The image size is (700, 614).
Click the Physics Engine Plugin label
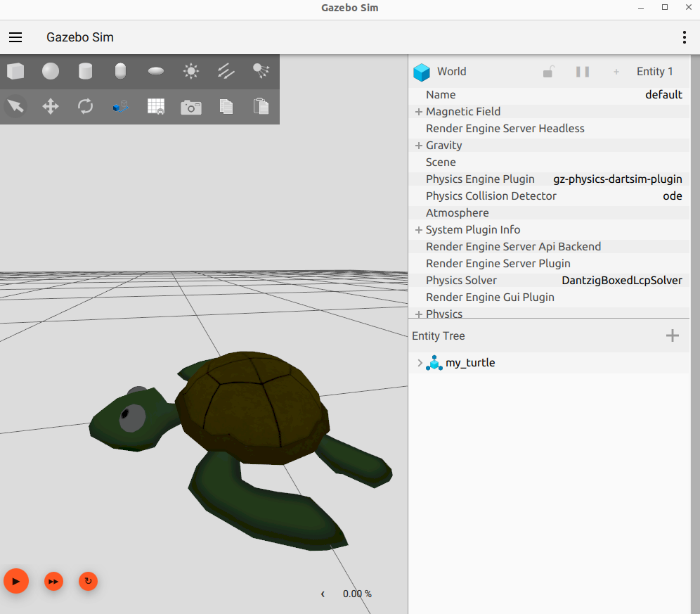pos(480,179)
